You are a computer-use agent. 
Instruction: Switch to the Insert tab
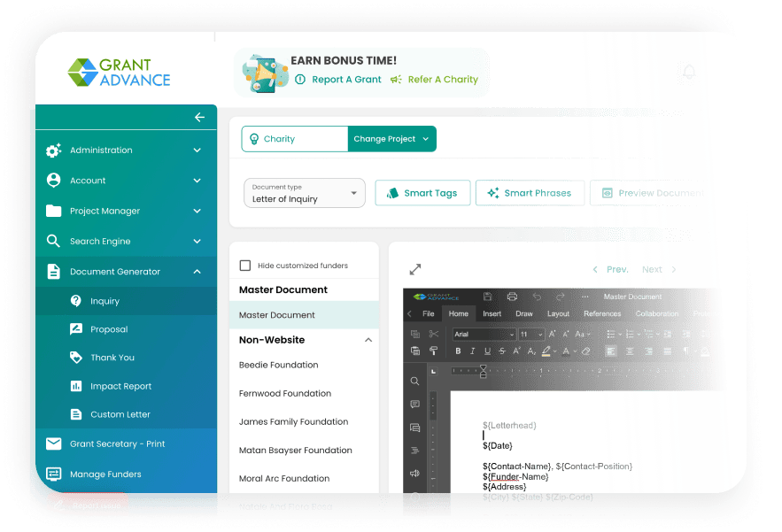click(x=492, y=313)
